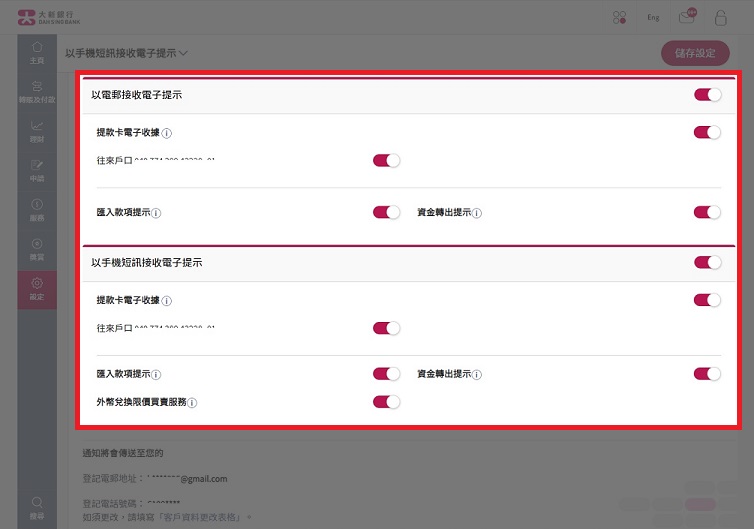Toggle email section 往來戶口 account switch
Image resolution: width=754 pixels, height=529 pixels.
click(387, 161)
